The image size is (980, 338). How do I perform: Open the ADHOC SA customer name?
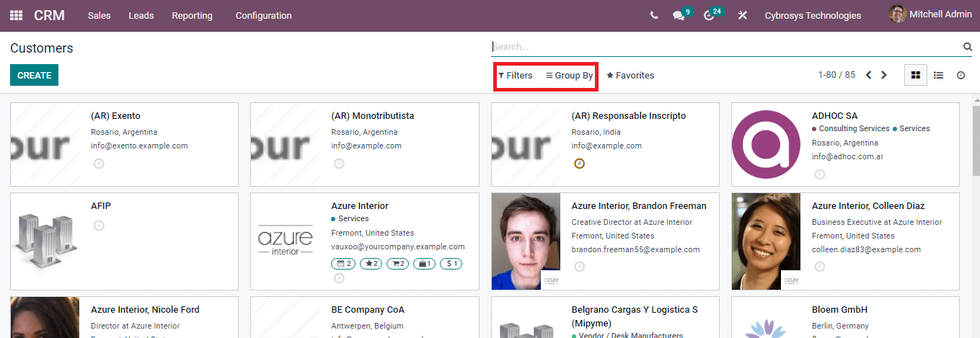point(834,115)
